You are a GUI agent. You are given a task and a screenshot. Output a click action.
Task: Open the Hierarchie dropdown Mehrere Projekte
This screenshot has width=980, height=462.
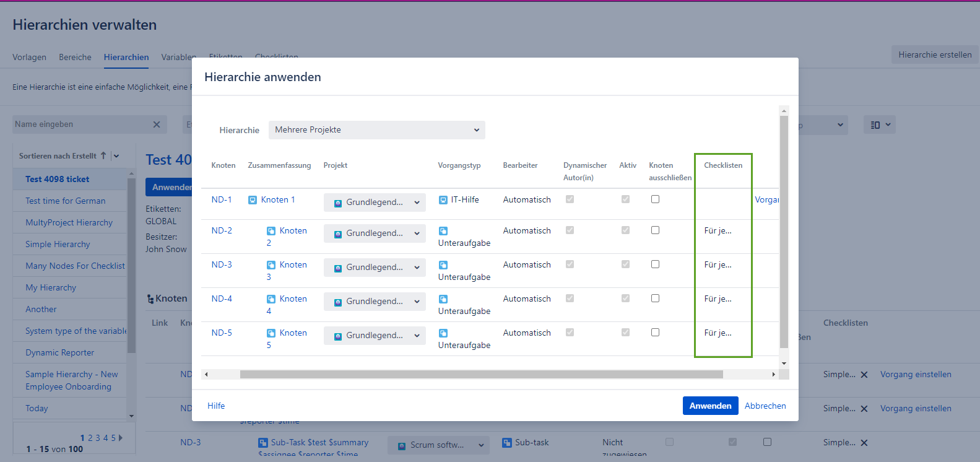tap(376, 130)
